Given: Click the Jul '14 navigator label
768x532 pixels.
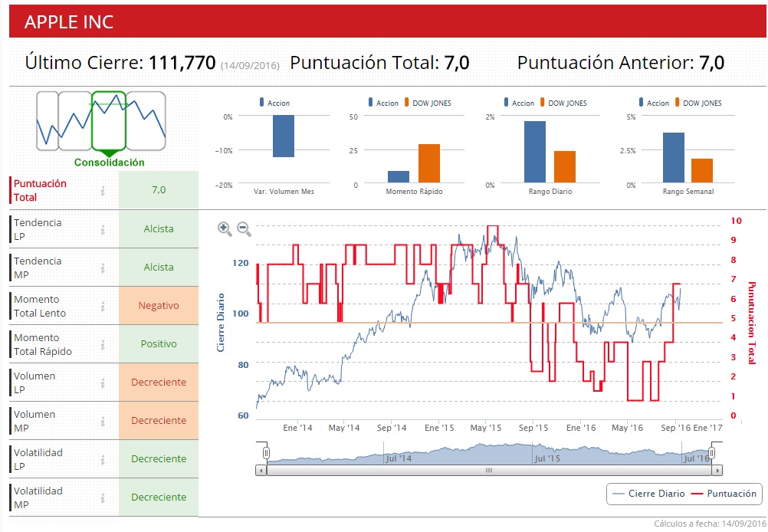Looking at the screenshot, I should (399, 458).
